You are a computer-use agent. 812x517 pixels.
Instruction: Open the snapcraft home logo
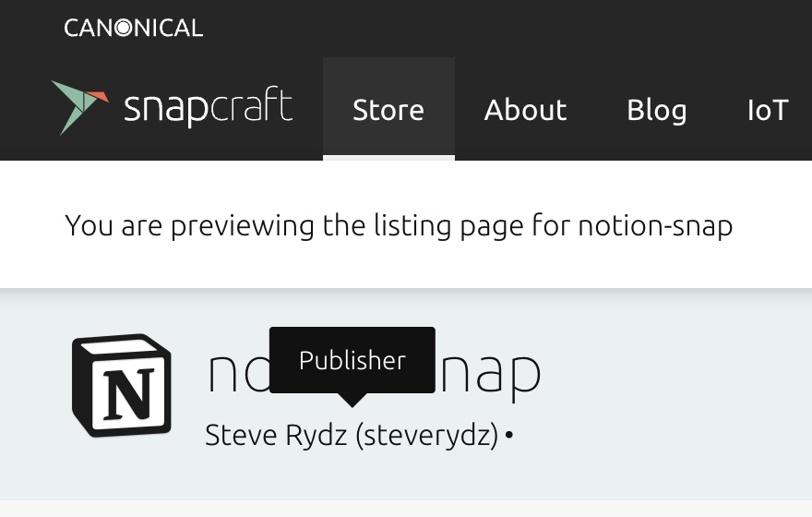[173, 108]
